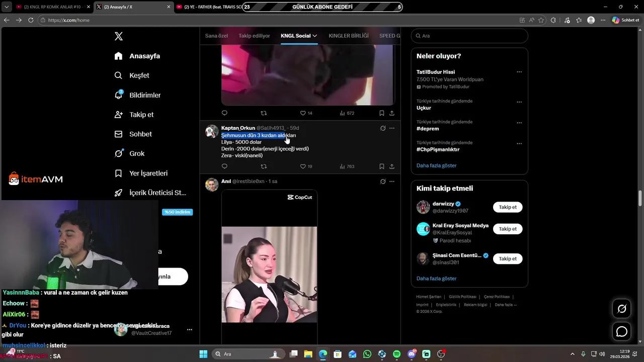Follow darwizzy with Takip et button
Viewport: 644px width, 362px height.
pyautogui.click(x=508, y=207)
